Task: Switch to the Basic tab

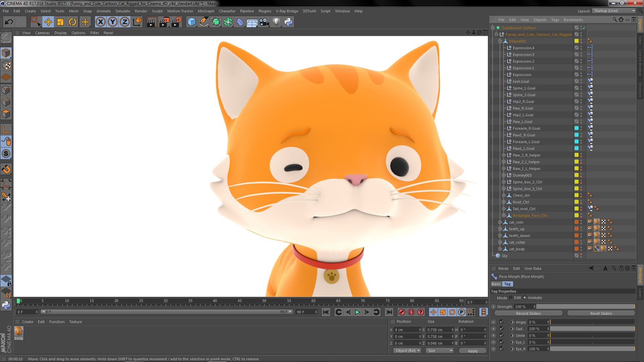Action: click(496, 284)
